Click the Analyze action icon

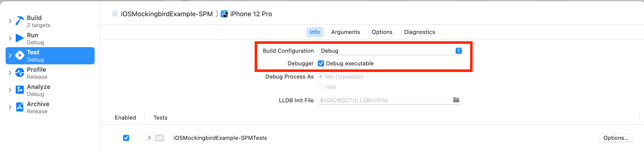[x=19, y=90]
